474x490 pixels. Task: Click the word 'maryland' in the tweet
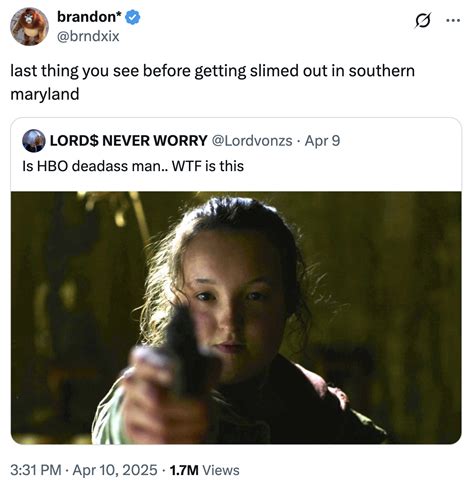point(45,94)
